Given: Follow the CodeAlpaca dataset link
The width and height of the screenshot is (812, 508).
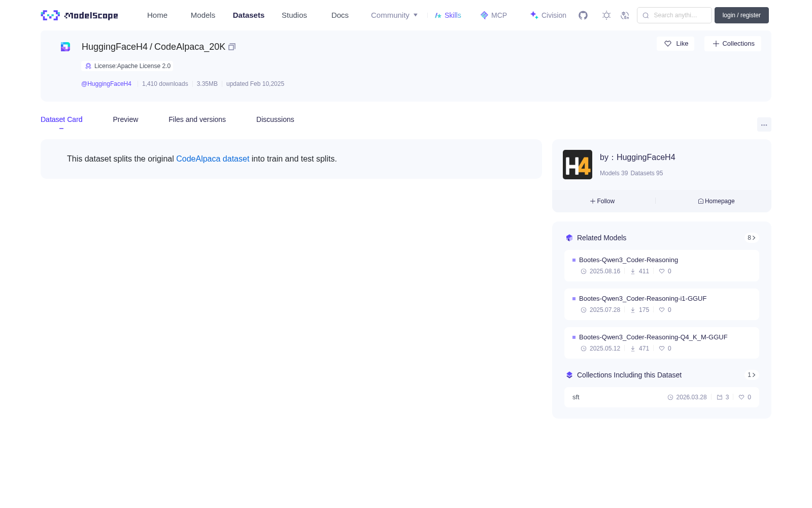Looking at the screenshot, I should click(x=213, y=159).
